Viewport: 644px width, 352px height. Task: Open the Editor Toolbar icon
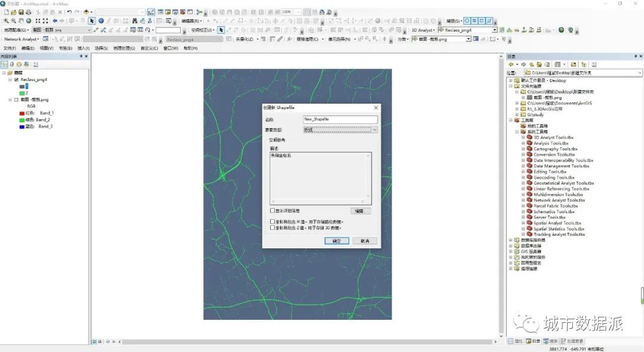click(151, 13)
